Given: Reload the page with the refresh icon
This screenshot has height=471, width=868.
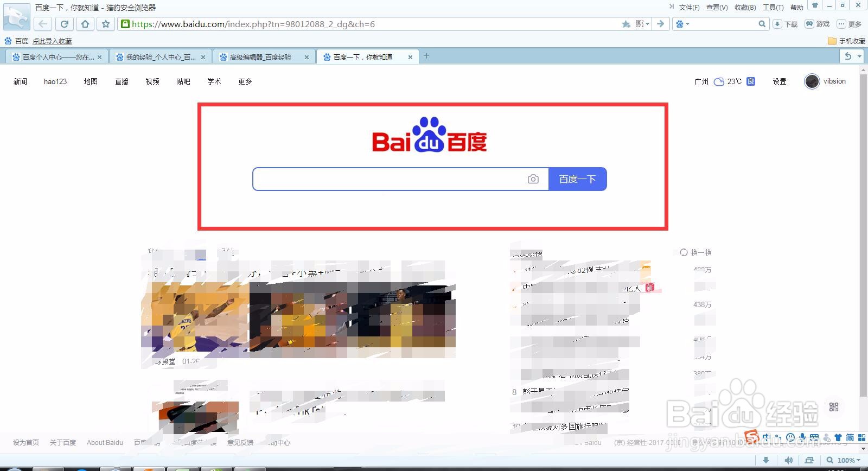Looking at the screenshot, I should 64,24.
